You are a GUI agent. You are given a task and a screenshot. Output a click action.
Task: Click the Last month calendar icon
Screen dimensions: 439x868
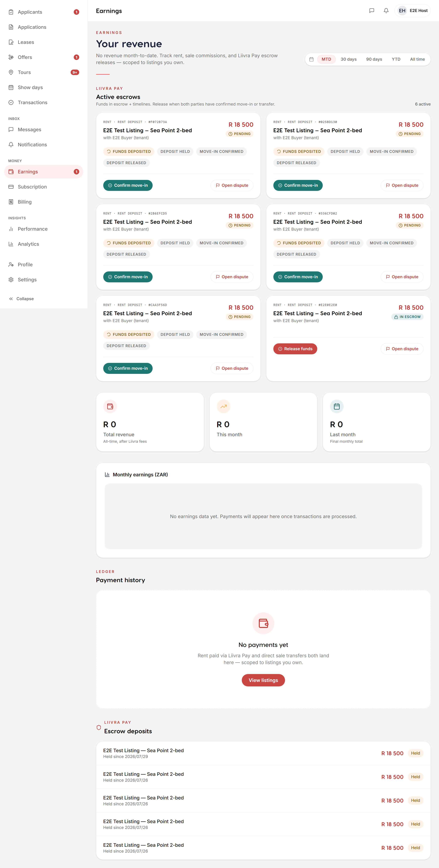(336, 407)
